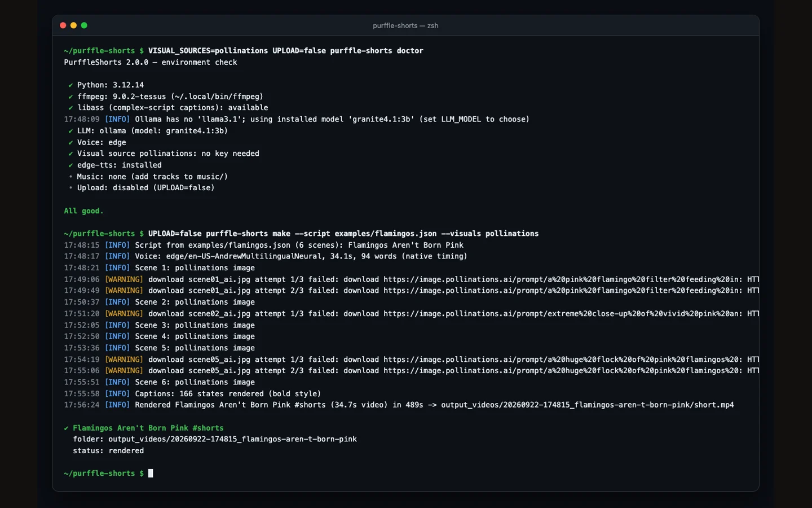Click the bullet beside 'Music: none'
The height and width of the screenshot is (508, 812).
pos(70,177)
